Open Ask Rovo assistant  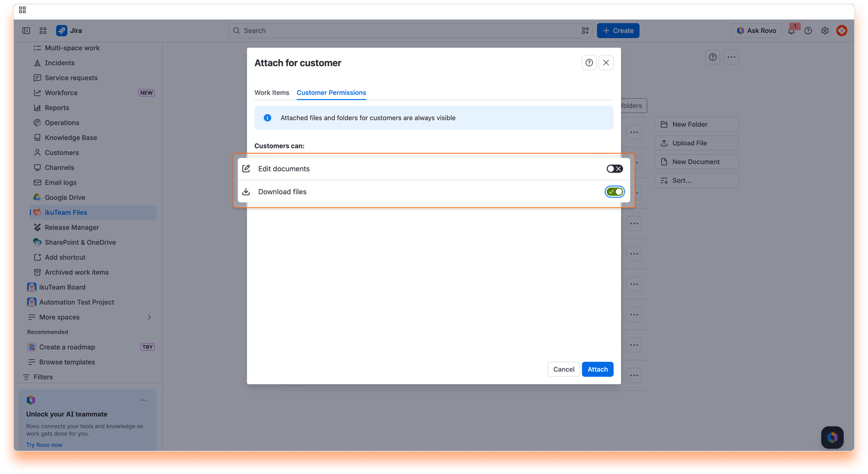756,31
